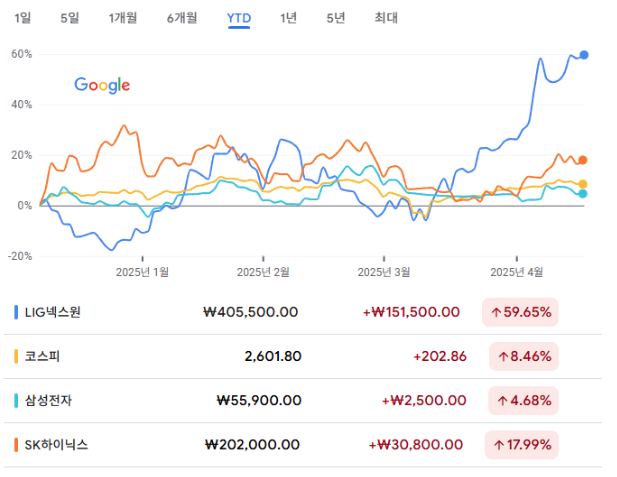Select the 5년 range tab

336,18
